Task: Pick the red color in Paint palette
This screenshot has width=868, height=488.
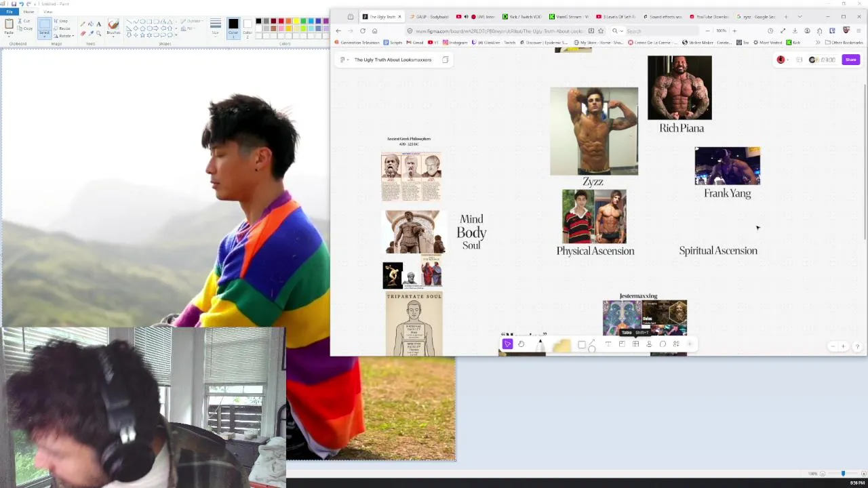Action: pyautogui.click(x=281, y=21)
